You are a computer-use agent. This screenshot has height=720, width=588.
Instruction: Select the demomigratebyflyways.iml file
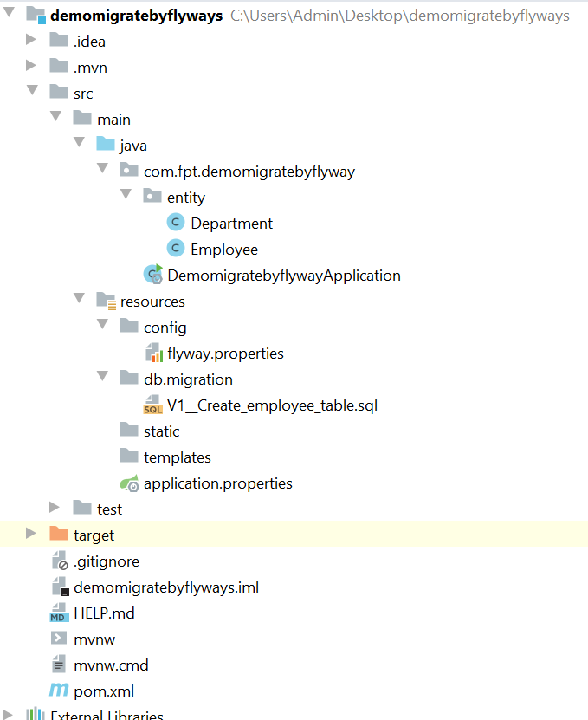coord(166,587)
